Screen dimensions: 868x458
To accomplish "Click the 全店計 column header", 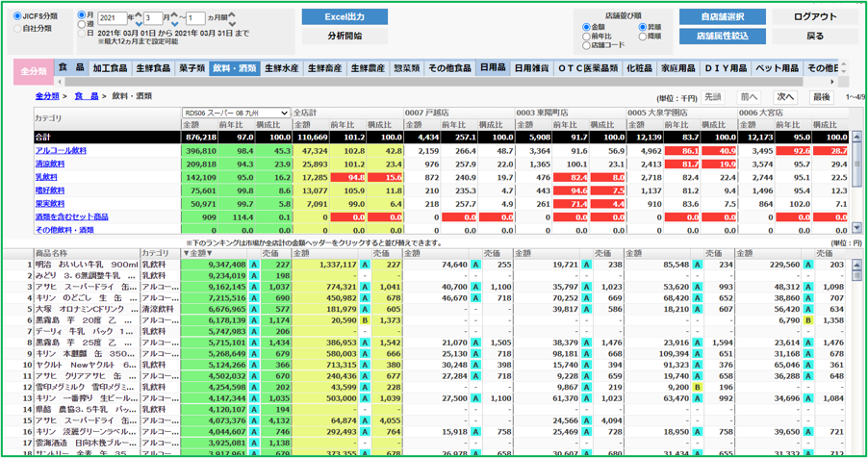I will point(304,113).
